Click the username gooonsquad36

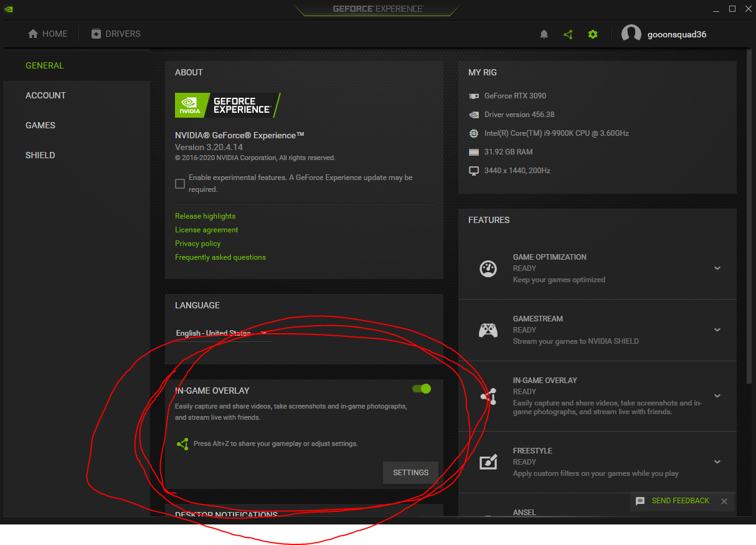pyautogui.click(x=678, y=34)
